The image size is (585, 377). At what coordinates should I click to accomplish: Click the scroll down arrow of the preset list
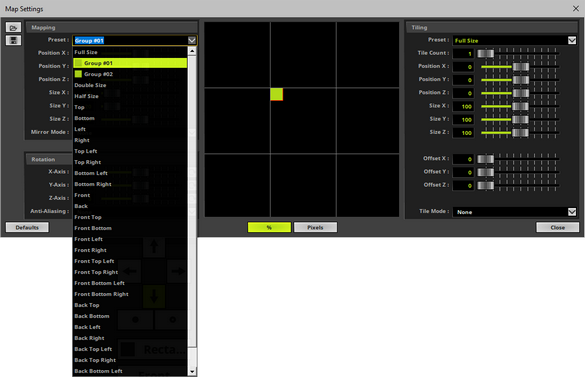(192, 371)
